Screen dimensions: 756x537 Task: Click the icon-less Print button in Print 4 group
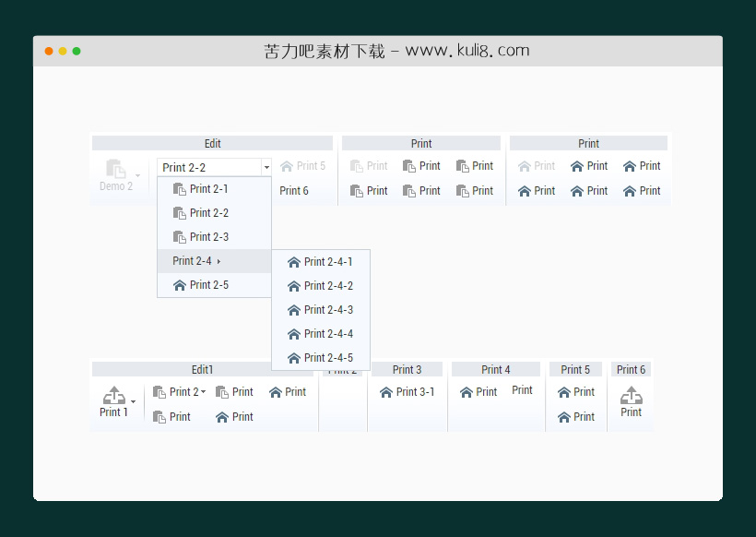click(x=522, y=390)
